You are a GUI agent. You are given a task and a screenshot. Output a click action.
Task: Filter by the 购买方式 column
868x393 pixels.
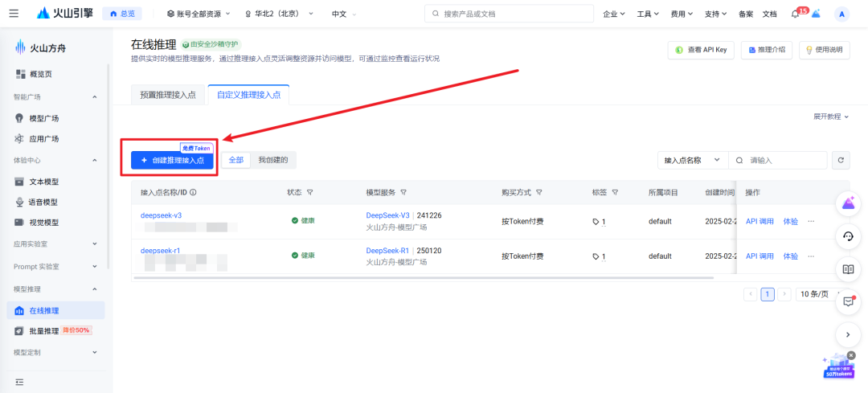[x=538, y=193]
